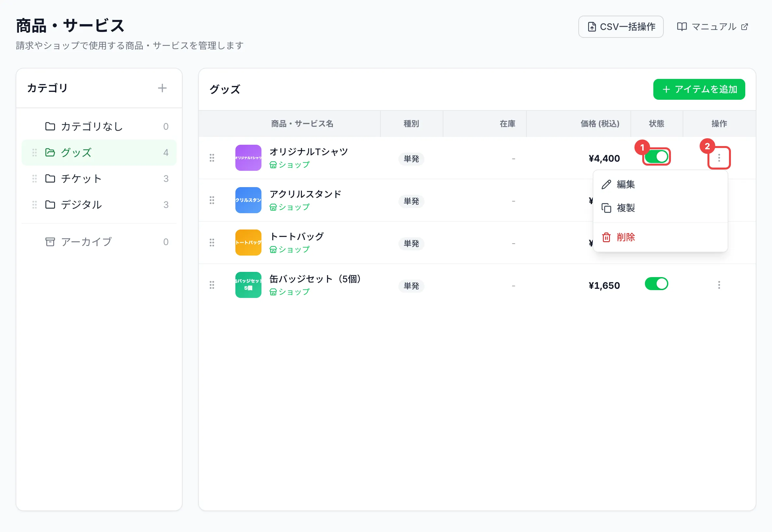Open the マニュアル link
772x532 pixels.
point(712,27)
